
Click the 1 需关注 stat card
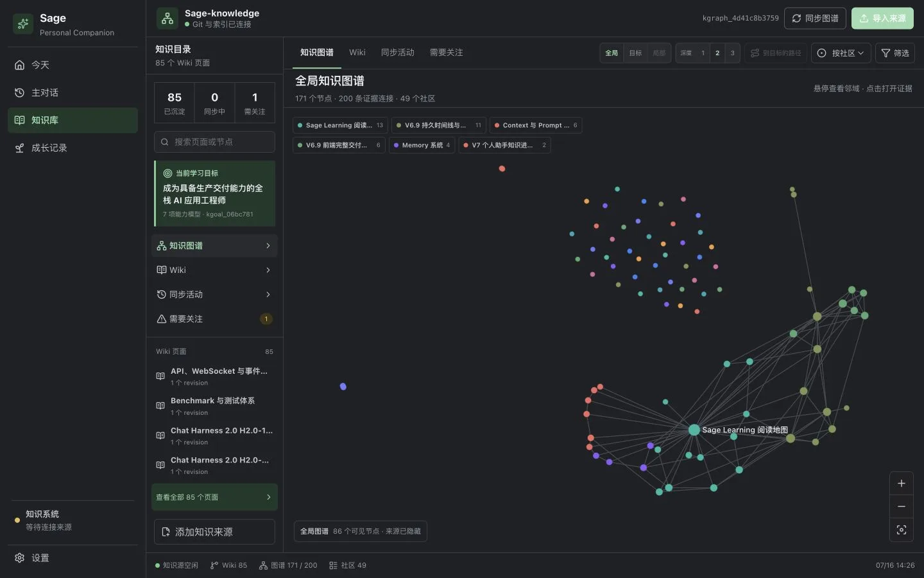pyautogui.click(x=255, y=103)
